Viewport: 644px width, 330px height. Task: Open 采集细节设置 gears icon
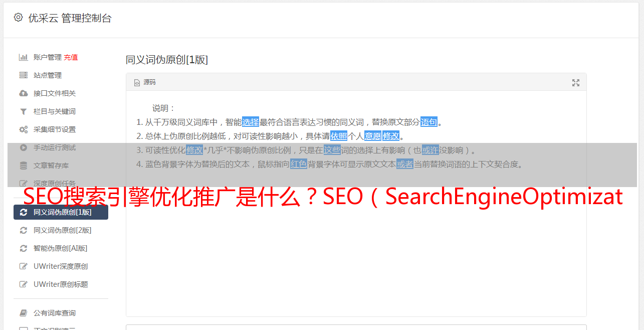23,129
